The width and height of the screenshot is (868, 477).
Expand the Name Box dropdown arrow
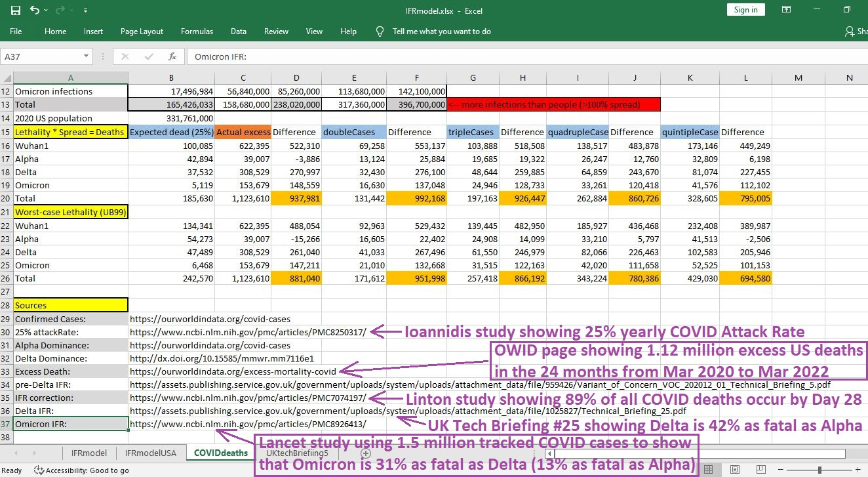pyautogui.click(x=87, y=57)
